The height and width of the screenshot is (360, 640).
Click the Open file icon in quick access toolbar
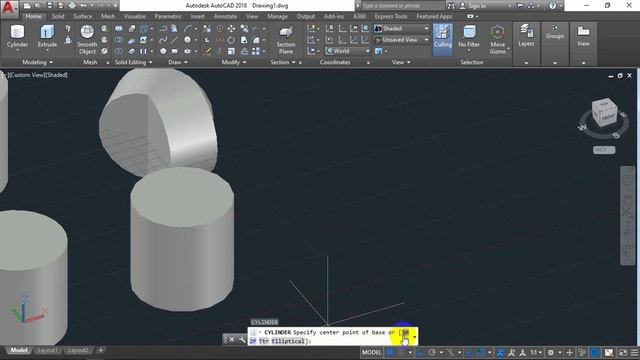(38, 6)
